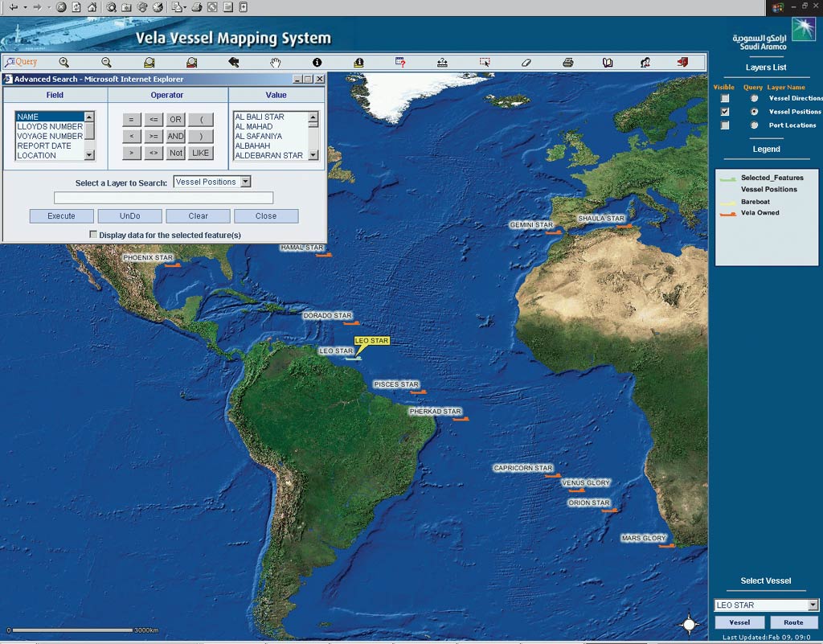Click the browser Favorites folder icon
This screenshot has height=644, width=823.
tap(126, 7)
